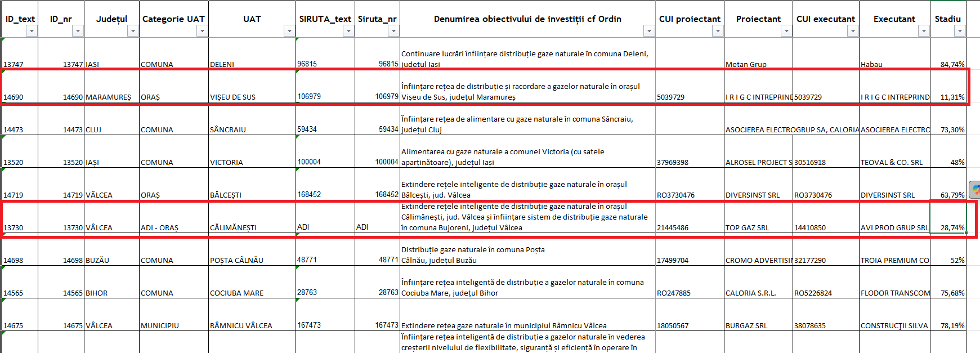Select the RÂMNICU VÂLCEA UAT cell
Viewport: 980px width, 353px height.
tap(252, 315)
